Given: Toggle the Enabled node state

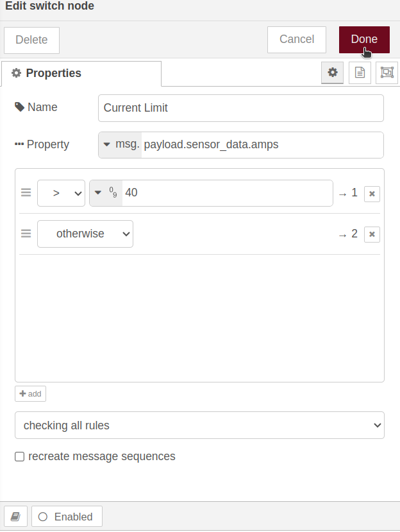Looking at the screenshot, I should coord(67,517).
